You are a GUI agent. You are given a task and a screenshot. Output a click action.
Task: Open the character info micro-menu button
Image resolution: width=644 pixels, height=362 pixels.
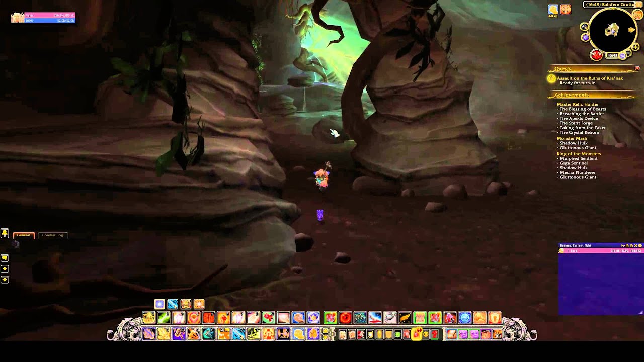342,334
